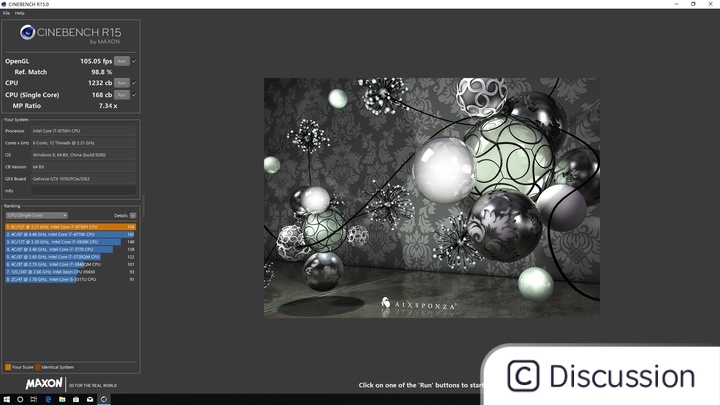Click the Cinebench icon in the title bar

coord(4,4)
